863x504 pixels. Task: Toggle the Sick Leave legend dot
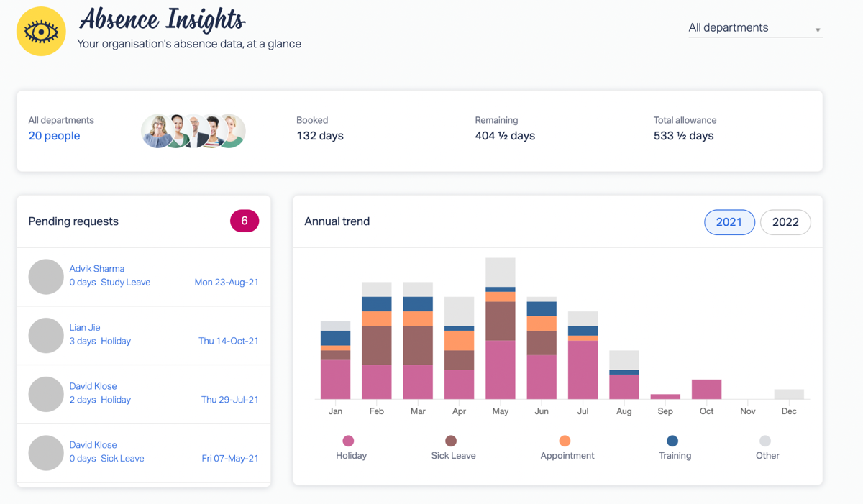[x=451, y=441]
